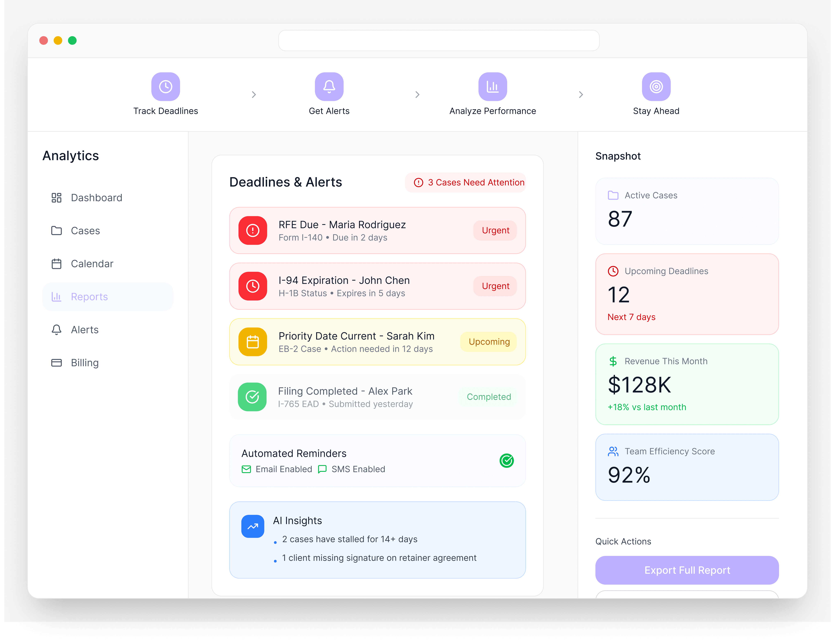Click chevron after Get Alerts step
The image size is (835, 644).
(417, 95)
